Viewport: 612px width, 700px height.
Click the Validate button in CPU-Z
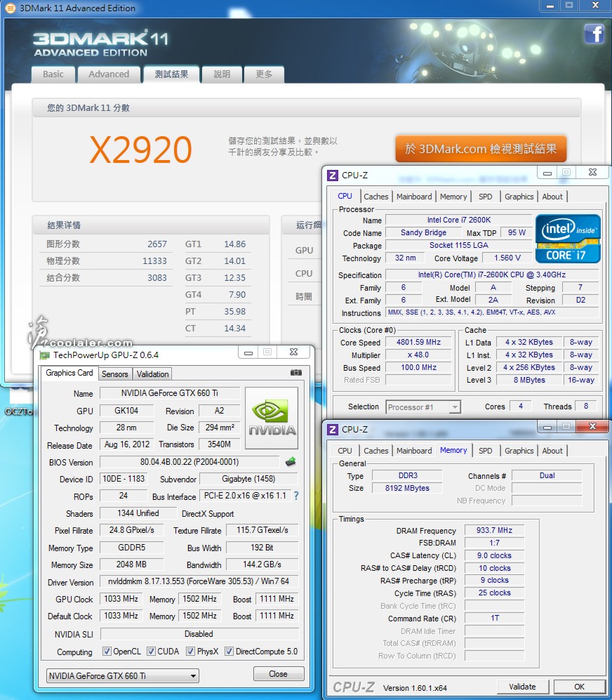pyautogui.click(x=522, y=687)
